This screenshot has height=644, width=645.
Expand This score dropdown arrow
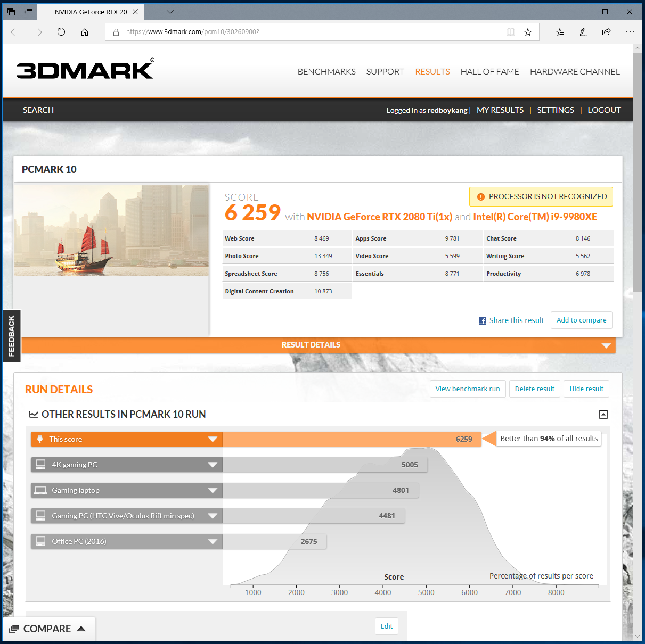click(213, 440)
